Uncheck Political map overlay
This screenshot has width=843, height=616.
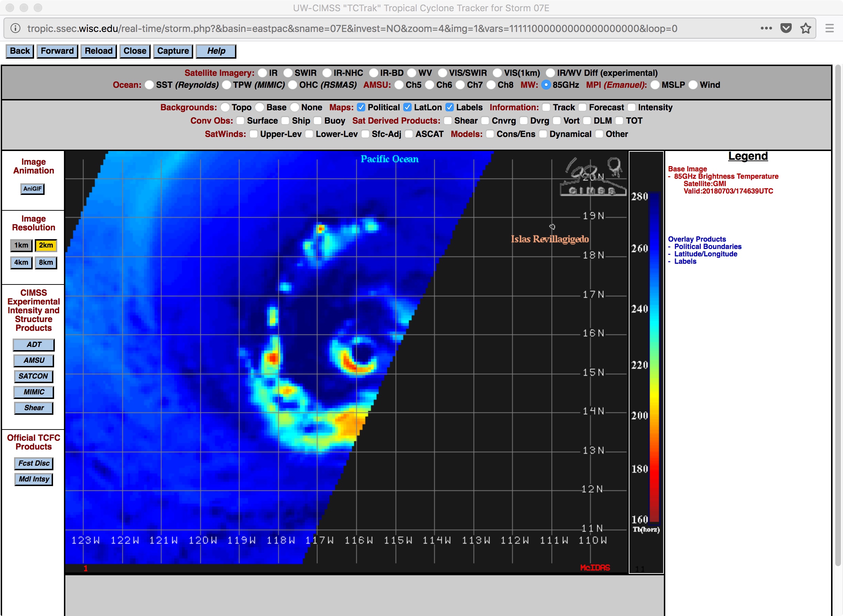pyautogui.click(x=361, y=107)
